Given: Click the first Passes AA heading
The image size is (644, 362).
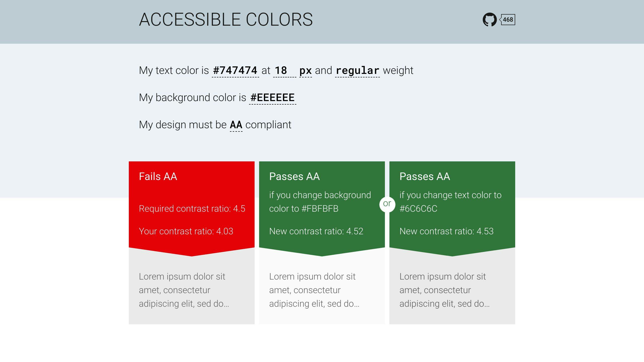Looking at the screenshot, I should [294, 176].
